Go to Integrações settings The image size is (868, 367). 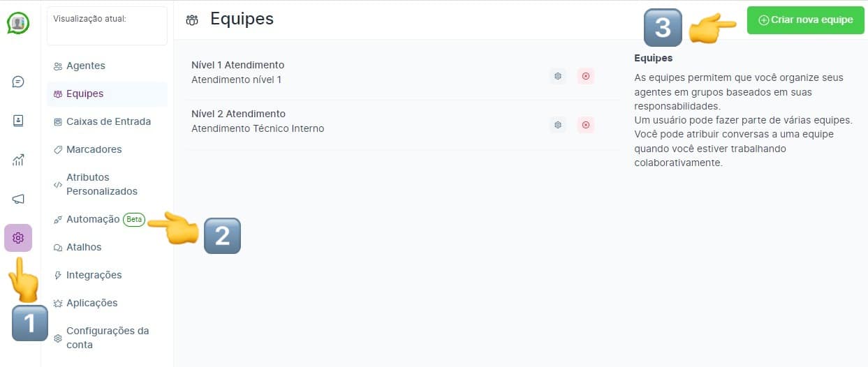(x=94, y=275)
